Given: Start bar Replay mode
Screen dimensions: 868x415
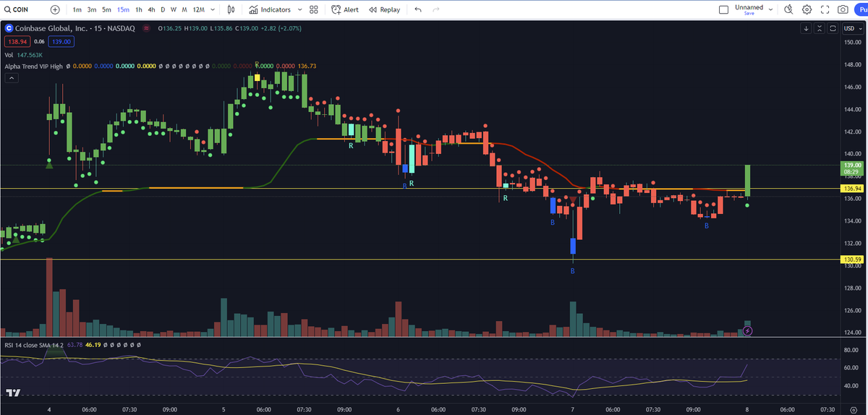Looking at the screenshot, I should (x=384, y=9).
